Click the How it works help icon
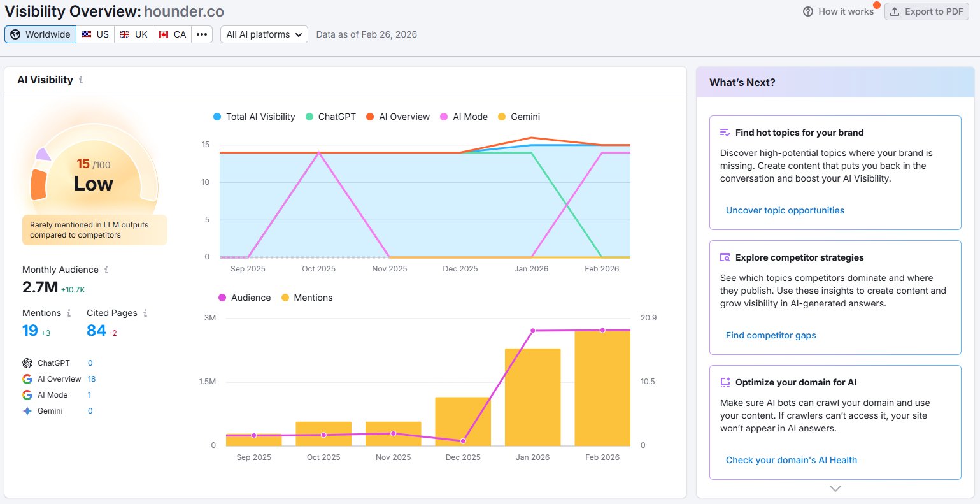980x504 pixels. coord(808,11)
